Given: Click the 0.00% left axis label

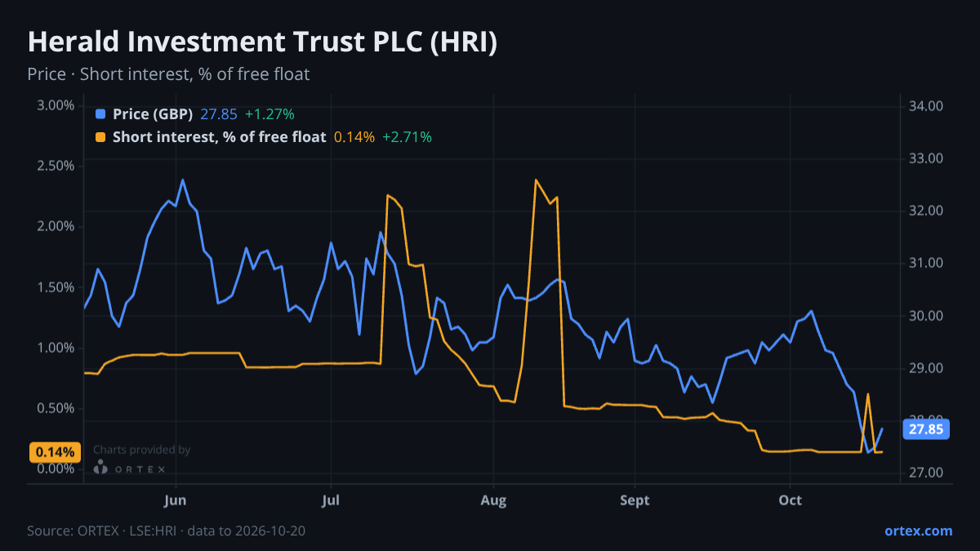Looking at the screenshot, I should (x=56, y=469).
